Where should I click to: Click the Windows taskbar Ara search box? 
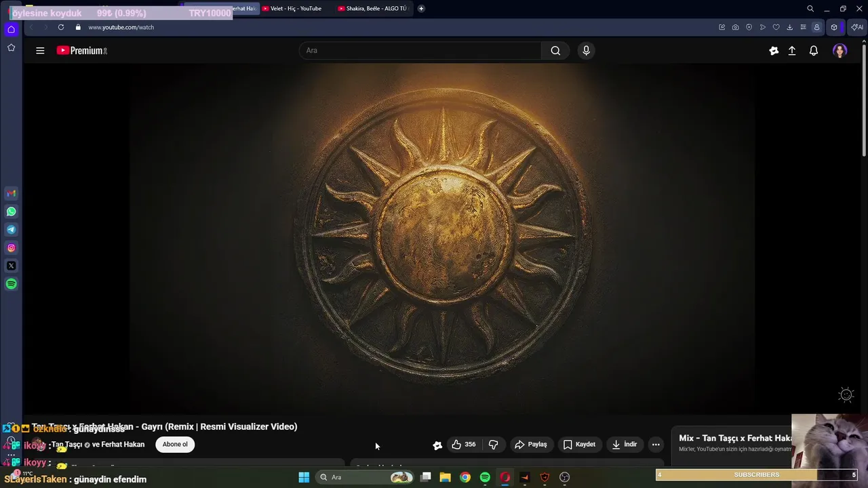(366, 477)
